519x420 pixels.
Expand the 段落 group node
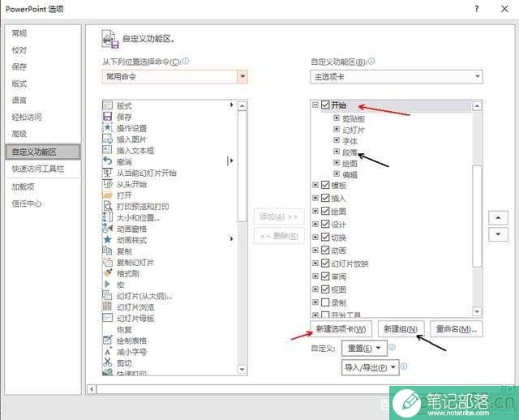coord(337,152)
